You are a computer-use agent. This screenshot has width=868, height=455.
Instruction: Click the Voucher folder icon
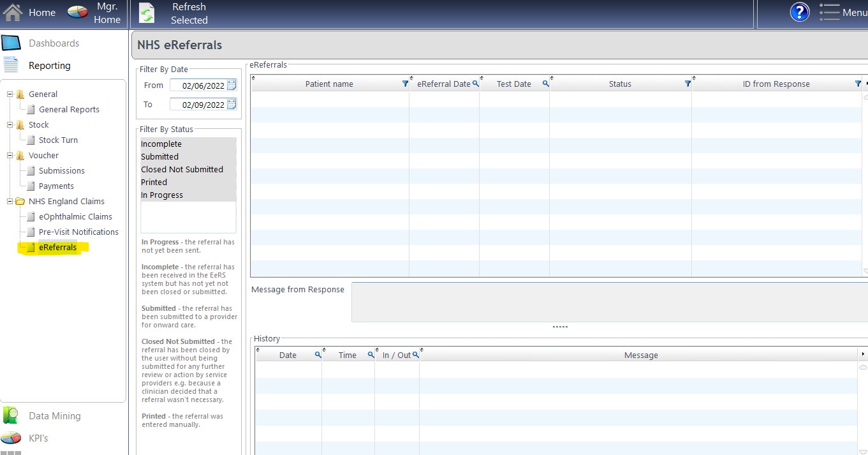tap(20, 155)
